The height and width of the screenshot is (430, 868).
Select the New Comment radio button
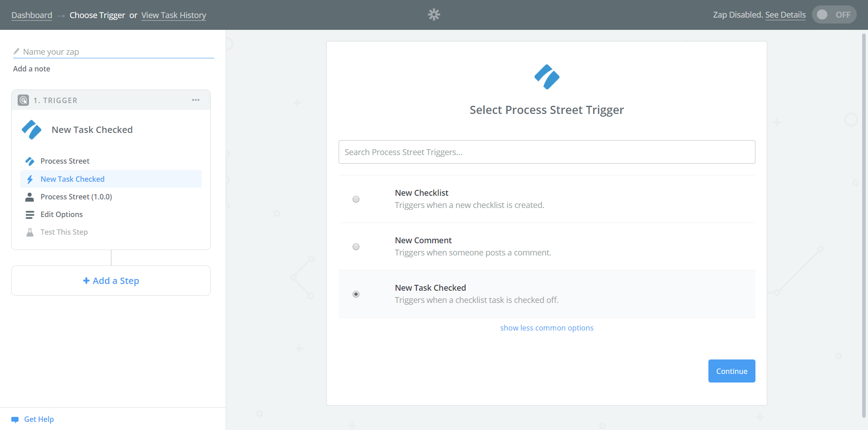pos(356,246)
